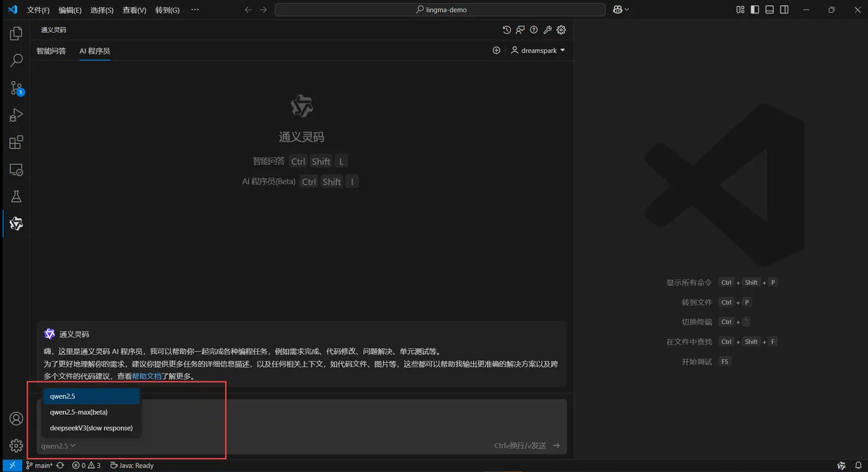This screenshot has width=868, height=472.
Task: Click the Lingma icon in status bar
Action: click(x=841, y=465)
